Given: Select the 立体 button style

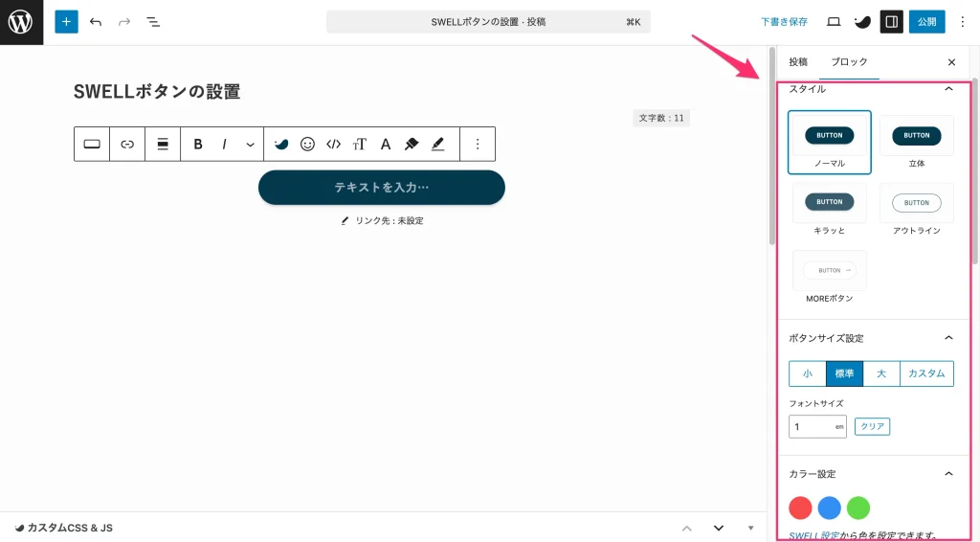Looking at the screenshot, I should (916, 143).
